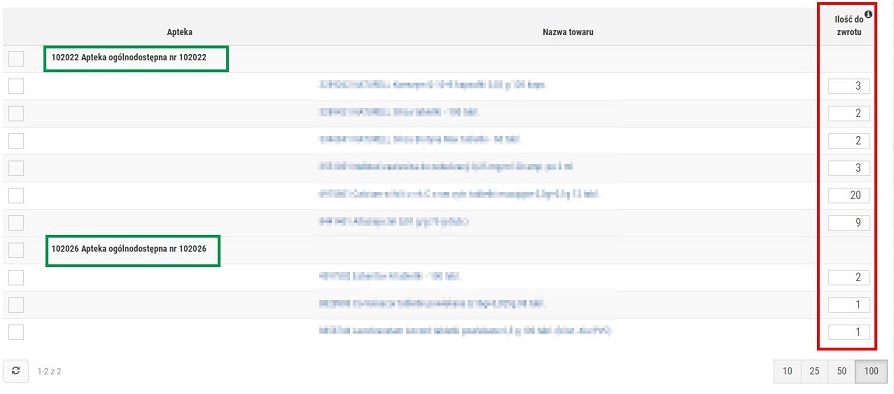Sort by the Apteka column header
Image resolution: width=894 pixels, height=394 pixels.
(x=180, y=33)
